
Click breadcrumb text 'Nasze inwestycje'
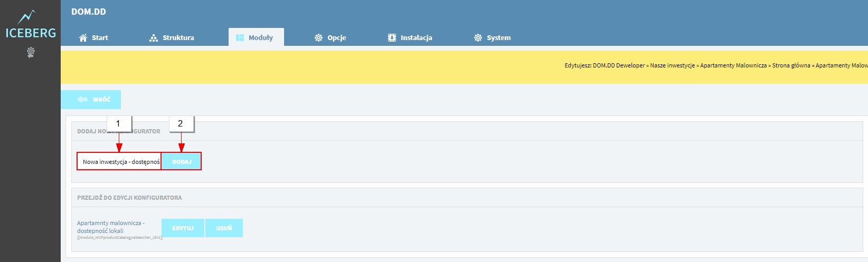(x=672, y=65)
